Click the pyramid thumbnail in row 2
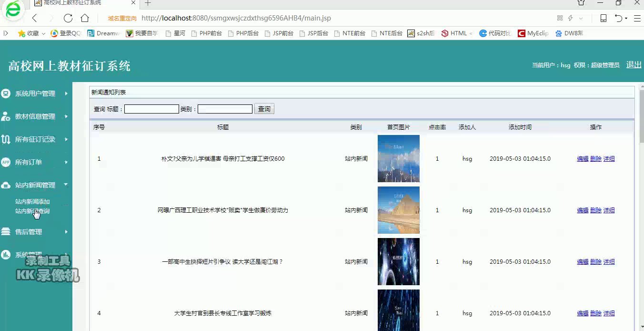The width and height of the screenshot is (644, 331). point(399,210)
